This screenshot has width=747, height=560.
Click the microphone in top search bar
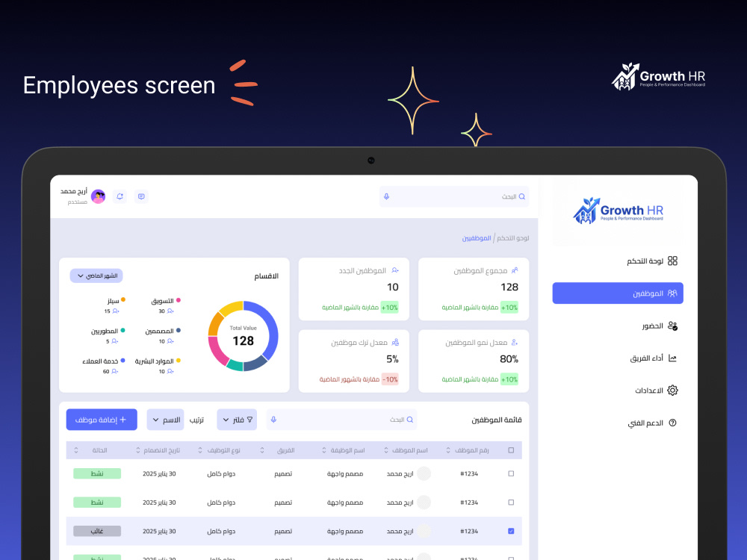pos(386,196)
